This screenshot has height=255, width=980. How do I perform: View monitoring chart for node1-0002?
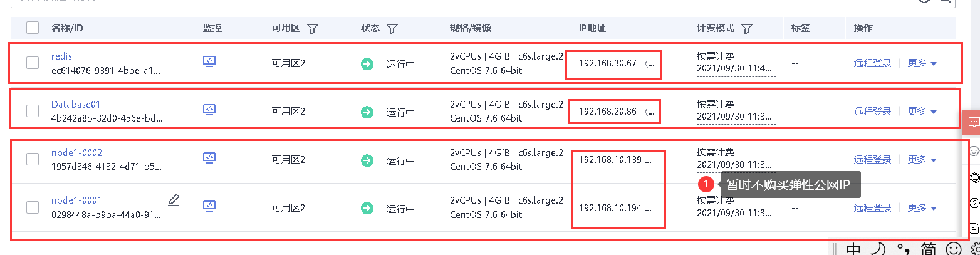[x=209, y=158]
